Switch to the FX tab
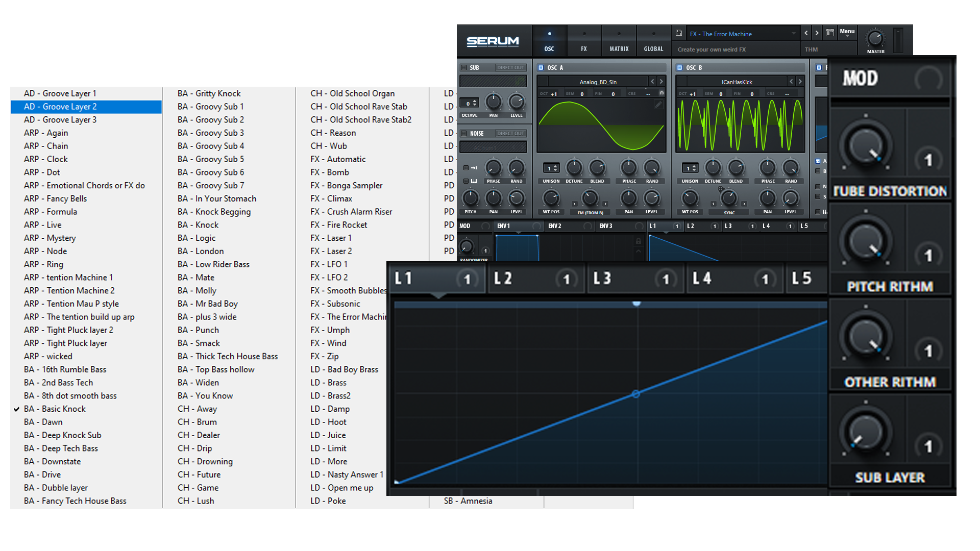 click(584, 41)
